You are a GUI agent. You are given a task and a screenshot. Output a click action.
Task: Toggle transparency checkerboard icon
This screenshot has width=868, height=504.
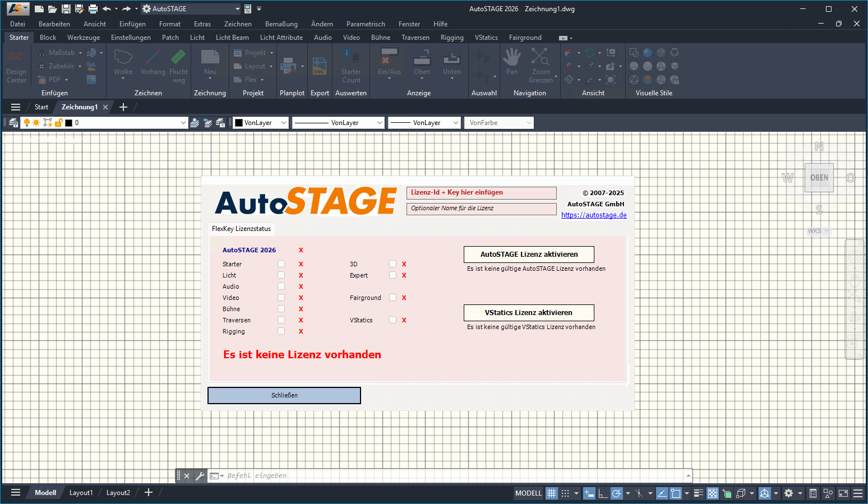pyautogui.click(x=713, y=493)
